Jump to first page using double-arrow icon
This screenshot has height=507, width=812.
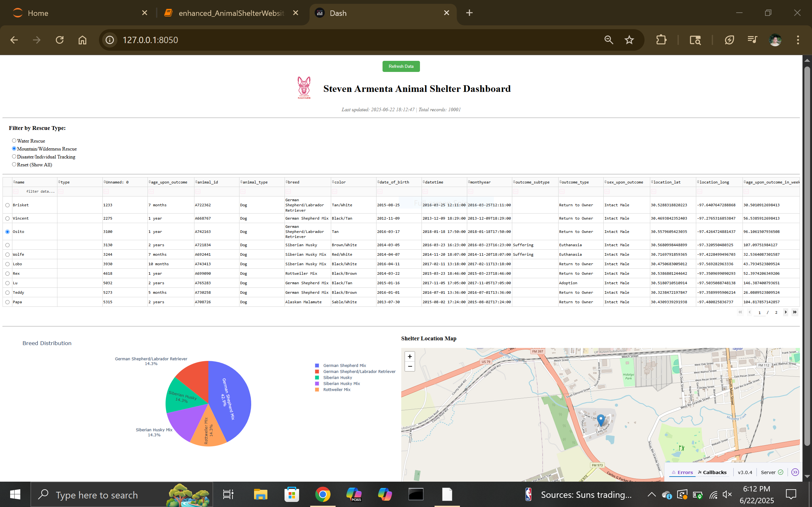[740, 312]
